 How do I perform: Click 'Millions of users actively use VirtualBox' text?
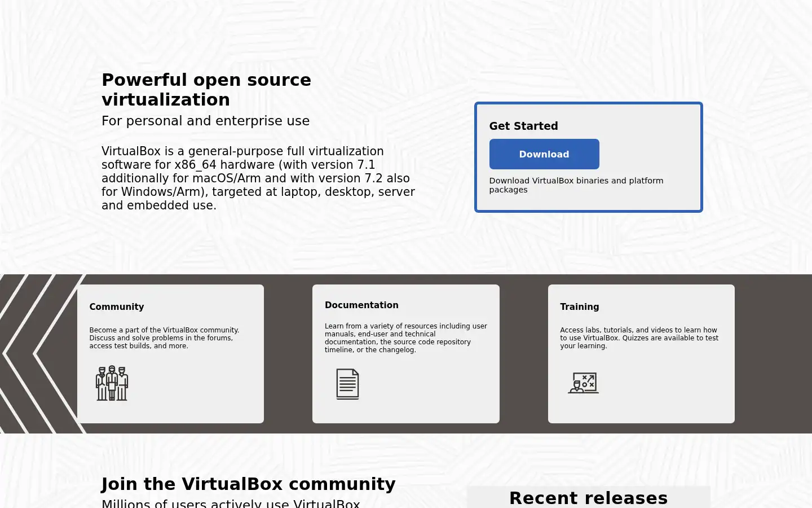click(x=231, y=503)
